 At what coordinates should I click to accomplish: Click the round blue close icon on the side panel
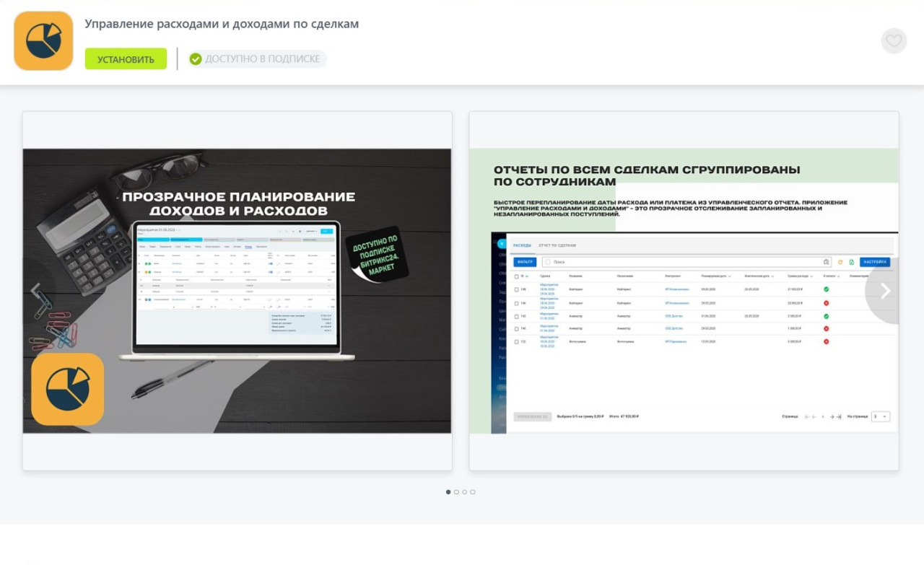[x=501, y=245]
